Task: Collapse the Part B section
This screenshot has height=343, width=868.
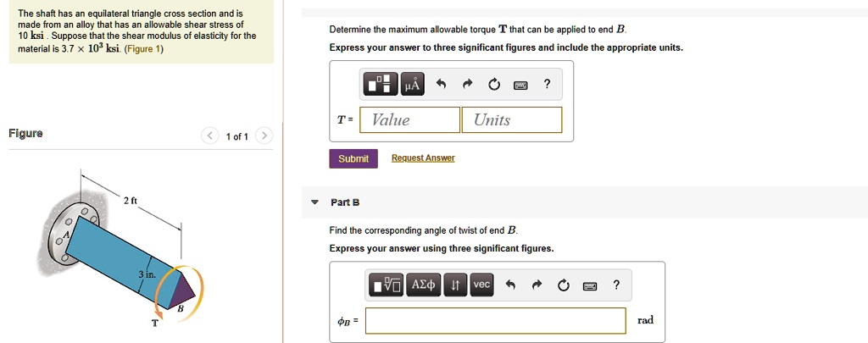Action: (x=315, y=202)
